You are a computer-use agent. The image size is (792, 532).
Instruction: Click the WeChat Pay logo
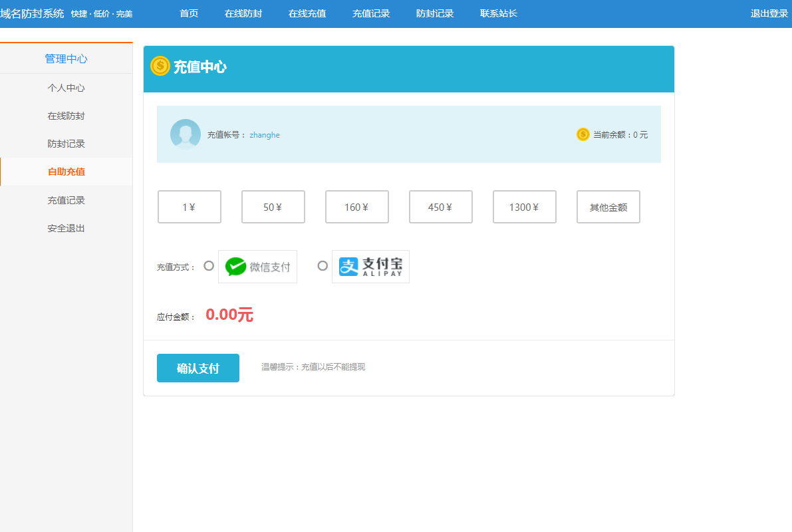click(257, 267)
